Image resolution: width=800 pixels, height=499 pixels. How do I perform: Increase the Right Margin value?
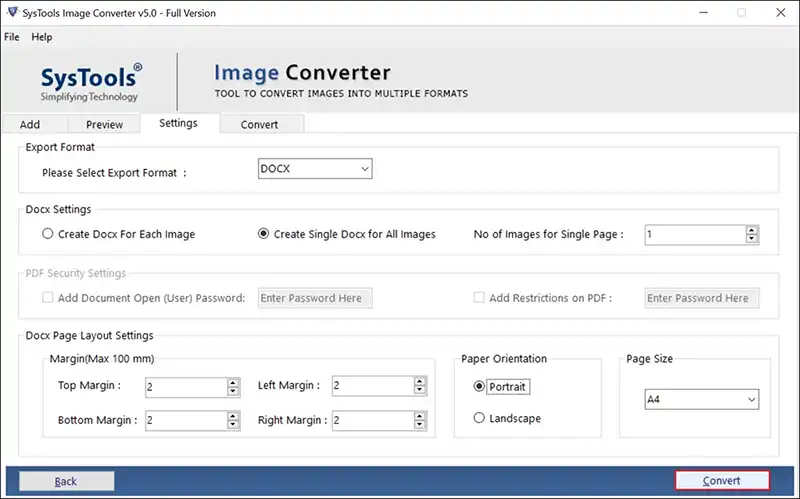pos(420,416)
